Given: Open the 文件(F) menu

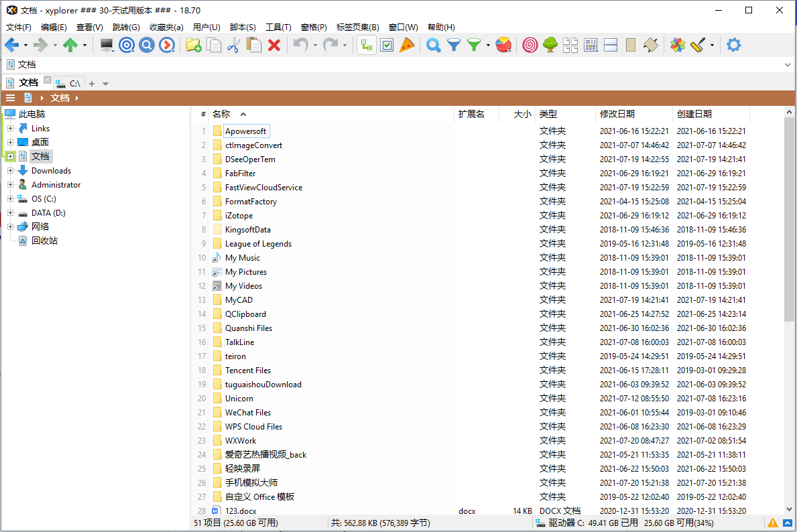Looking at the screenshot, I should click(19, 27).
